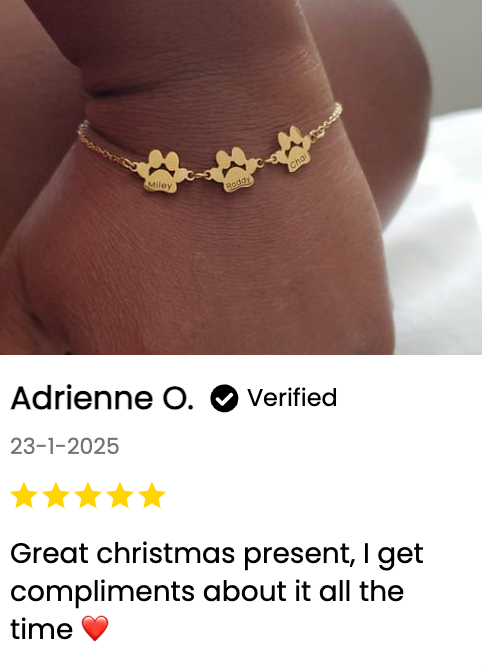The image size is (482, 668).
Task: Click the Roddy paw charm in photo
Action: 234,170
